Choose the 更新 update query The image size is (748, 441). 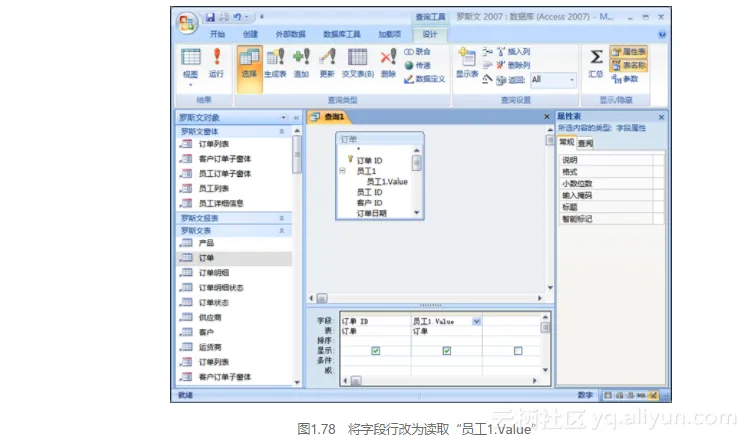pos(327,63)
